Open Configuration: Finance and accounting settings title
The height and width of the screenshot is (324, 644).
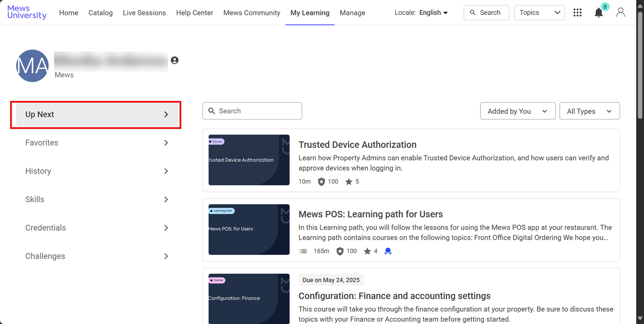[394, 296]
